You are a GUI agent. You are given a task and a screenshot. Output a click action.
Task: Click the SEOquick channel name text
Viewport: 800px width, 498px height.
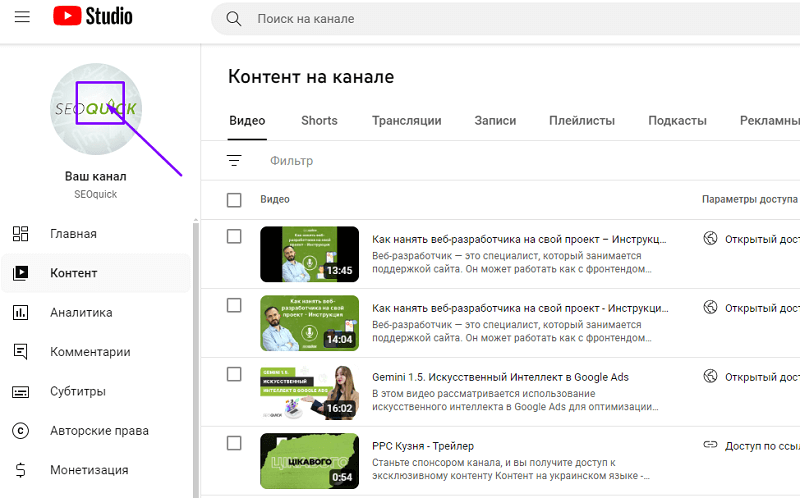point(95,194)
